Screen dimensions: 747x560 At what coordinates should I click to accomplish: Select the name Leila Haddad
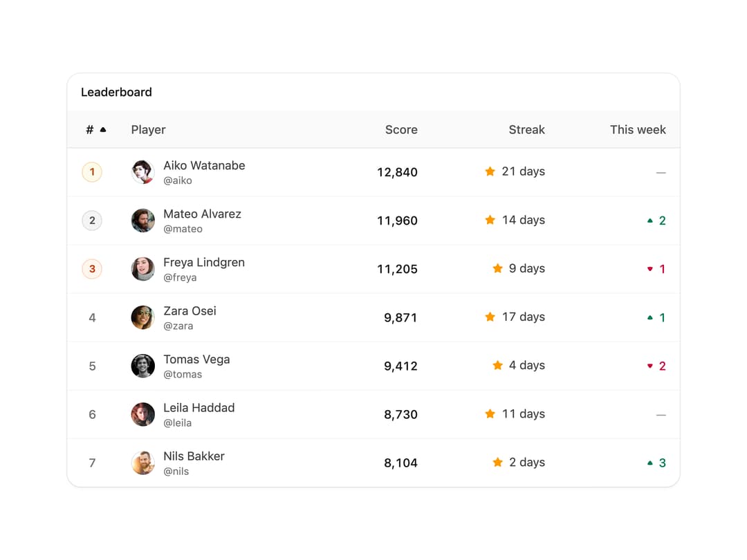click(199, 408)
